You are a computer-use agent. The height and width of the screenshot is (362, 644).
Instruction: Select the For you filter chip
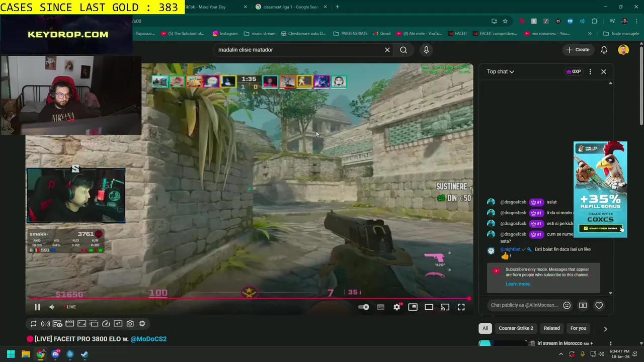tap(578, 328)
